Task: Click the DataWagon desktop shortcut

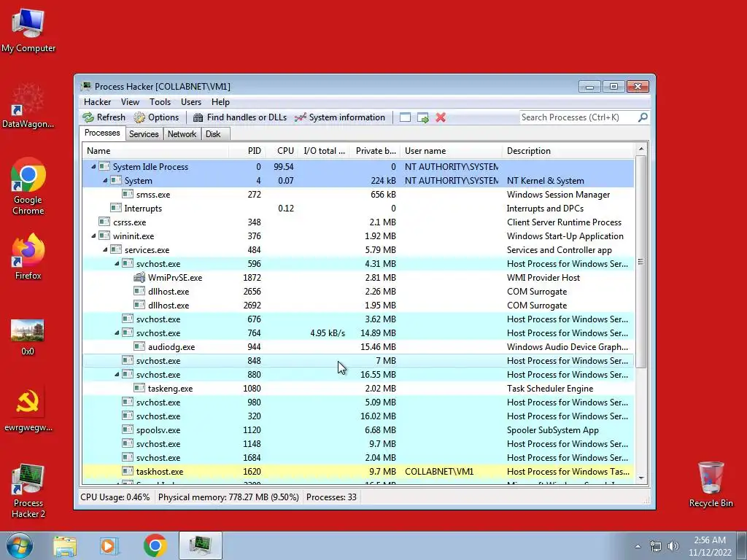Action: 28,106
